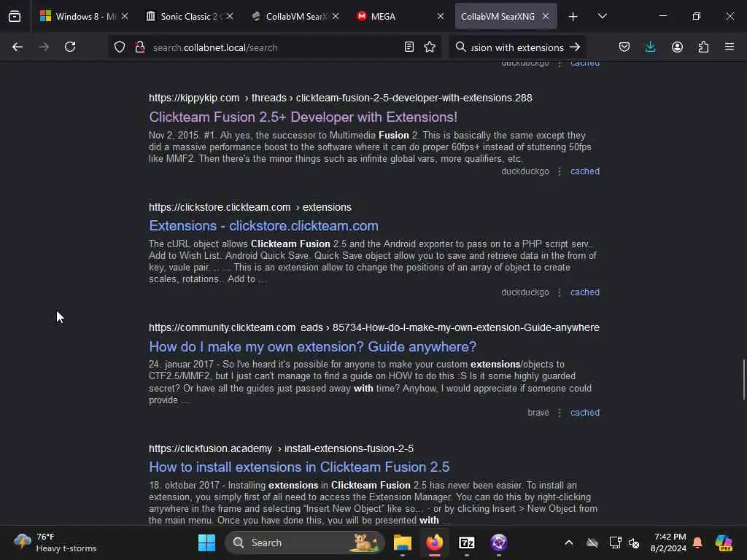Open the Windows Start menu
Image resolution: width=747 pixels, height=560 pixels.
pyautogui.click(x=206, y=542)
